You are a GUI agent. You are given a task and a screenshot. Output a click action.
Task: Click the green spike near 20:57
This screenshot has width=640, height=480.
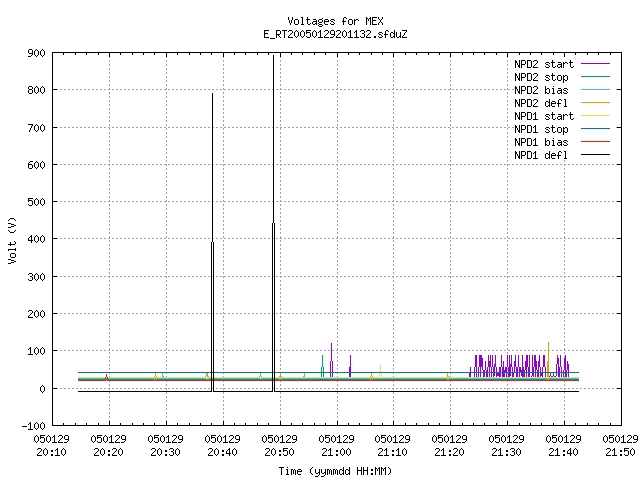(322, 366)
